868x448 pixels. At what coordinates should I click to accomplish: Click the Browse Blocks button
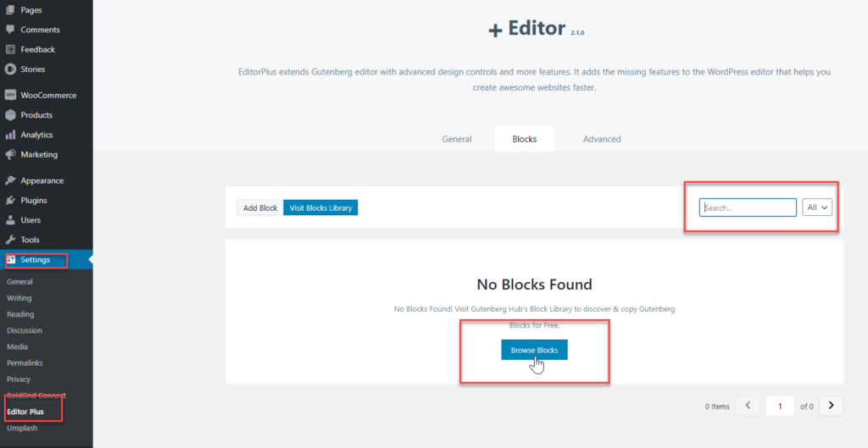point(534,350)
